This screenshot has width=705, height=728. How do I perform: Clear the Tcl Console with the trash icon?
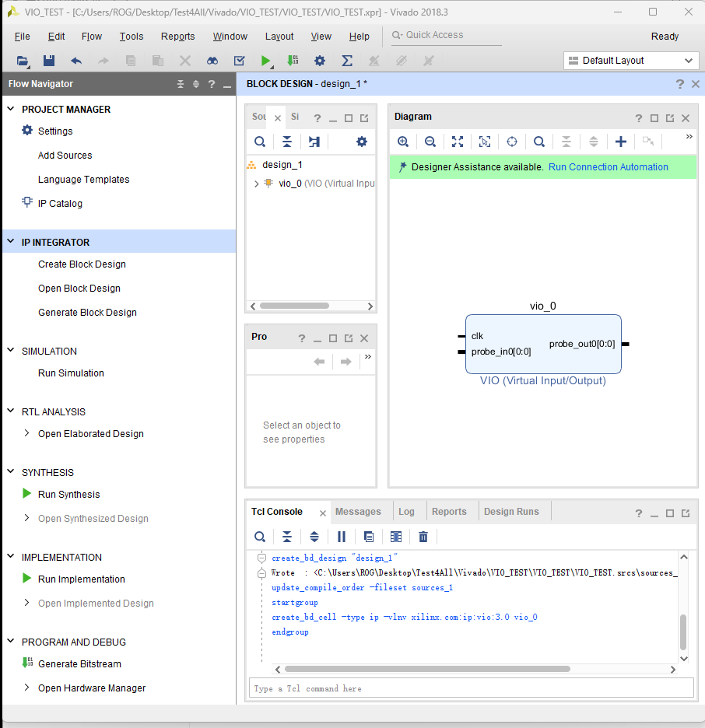[x=423, y=537]
